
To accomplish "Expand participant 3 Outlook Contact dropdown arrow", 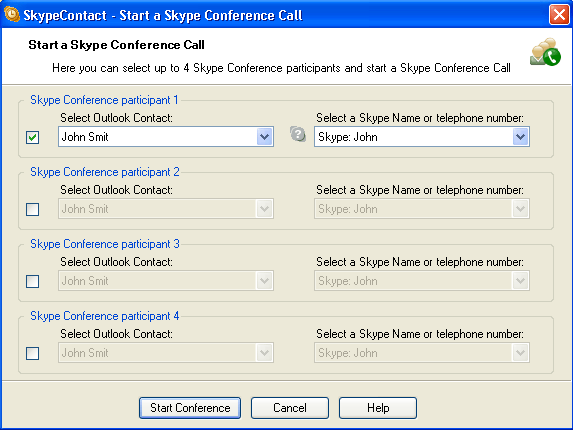I will 265,281.
